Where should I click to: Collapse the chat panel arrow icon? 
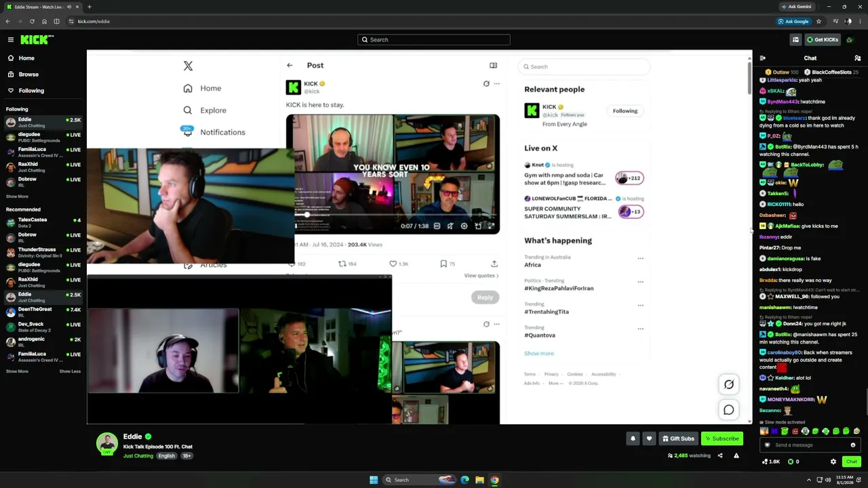click(x=763, y=58)
